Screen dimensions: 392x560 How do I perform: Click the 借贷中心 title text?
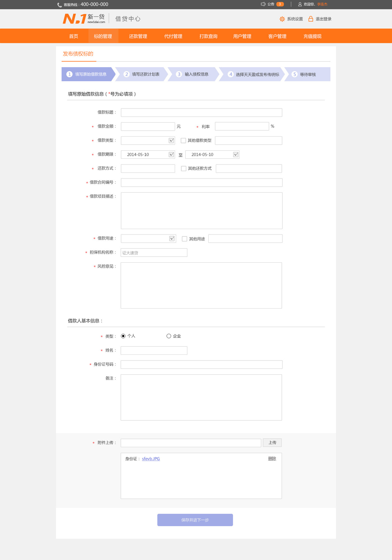coord(128,19)
